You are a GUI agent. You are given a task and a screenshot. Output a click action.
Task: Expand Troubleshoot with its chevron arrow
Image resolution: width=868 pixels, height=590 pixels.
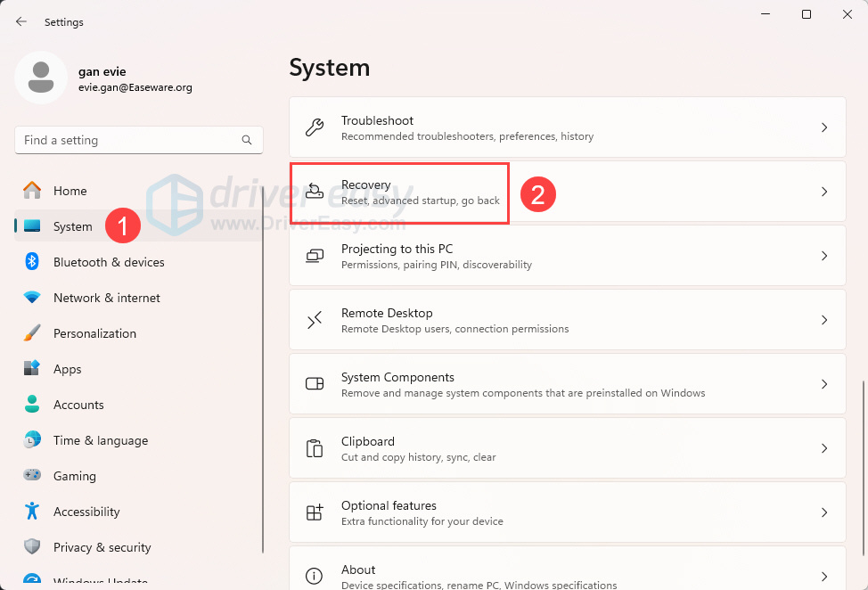(x=824, y=127)
